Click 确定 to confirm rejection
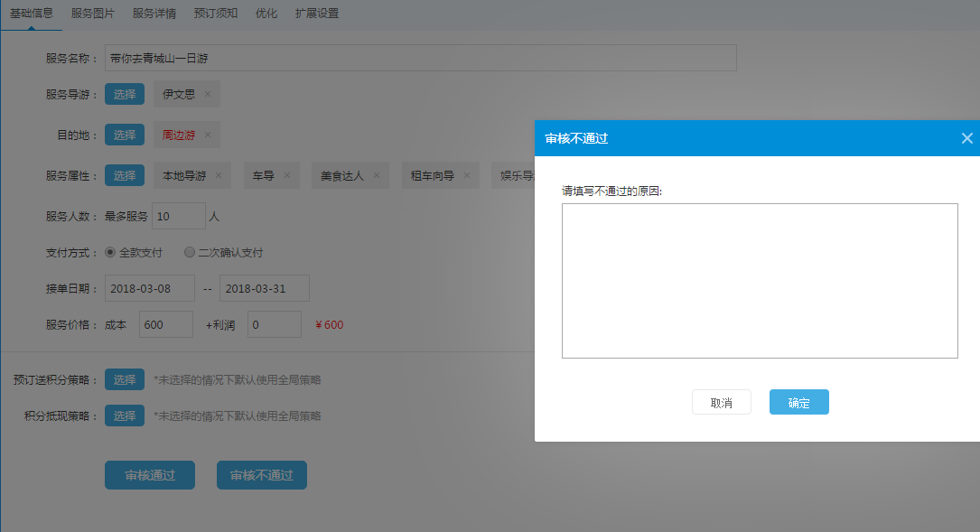 click(798, 403)
